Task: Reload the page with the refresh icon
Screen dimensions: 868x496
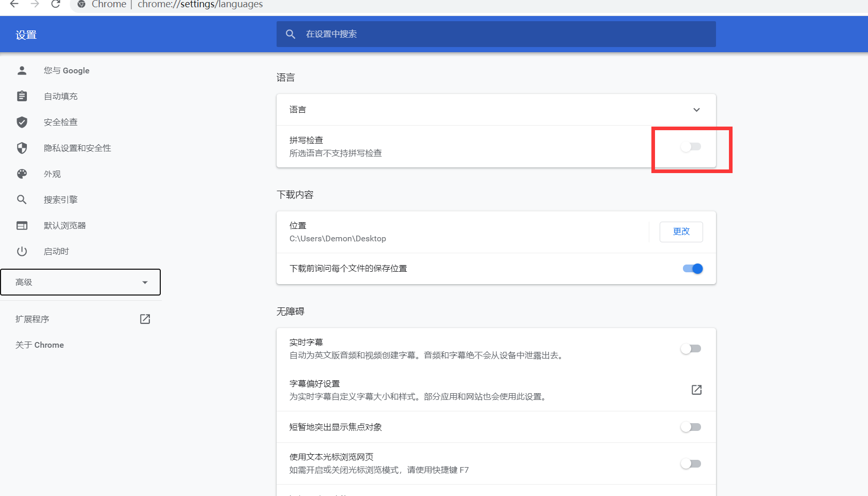Action: 55,4
